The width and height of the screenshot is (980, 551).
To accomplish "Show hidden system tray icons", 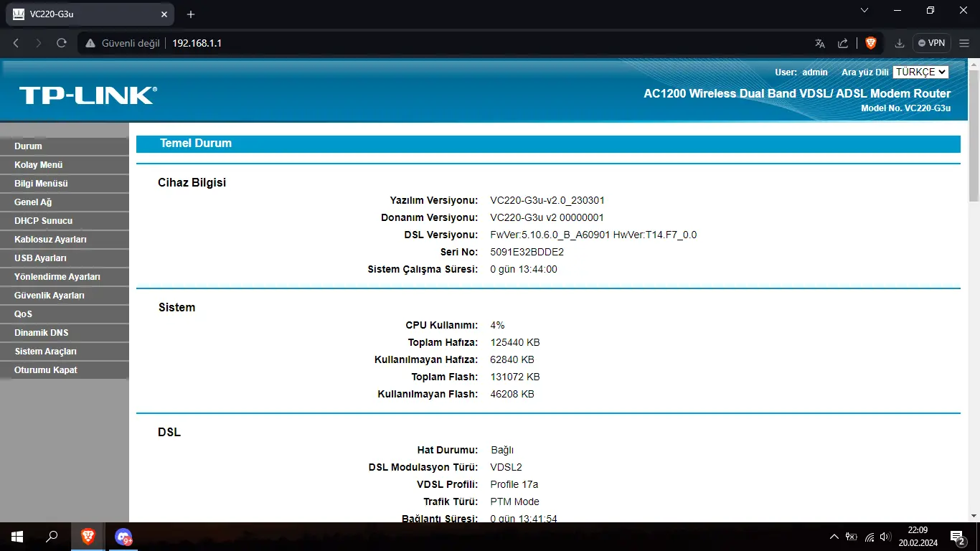I will (x=834, y=537).
